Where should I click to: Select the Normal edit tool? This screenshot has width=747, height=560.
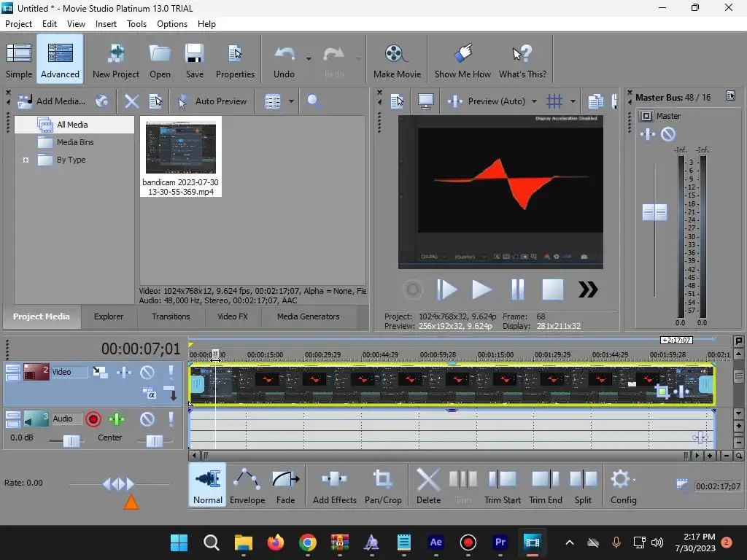tap(208, 485)
